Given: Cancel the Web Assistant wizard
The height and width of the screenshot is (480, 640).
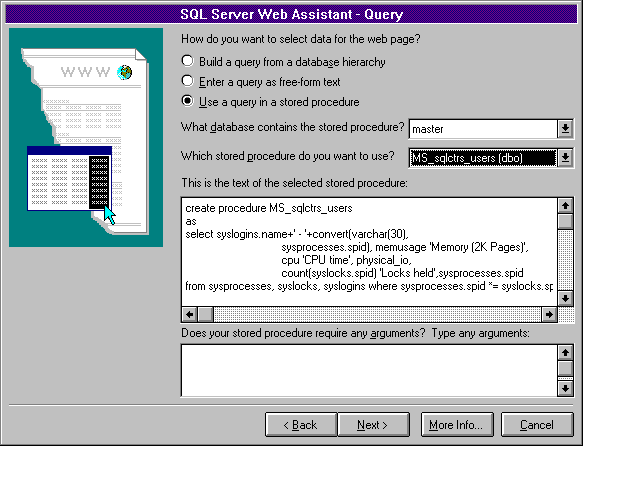Looking at the screenshot, I should 537,425.
